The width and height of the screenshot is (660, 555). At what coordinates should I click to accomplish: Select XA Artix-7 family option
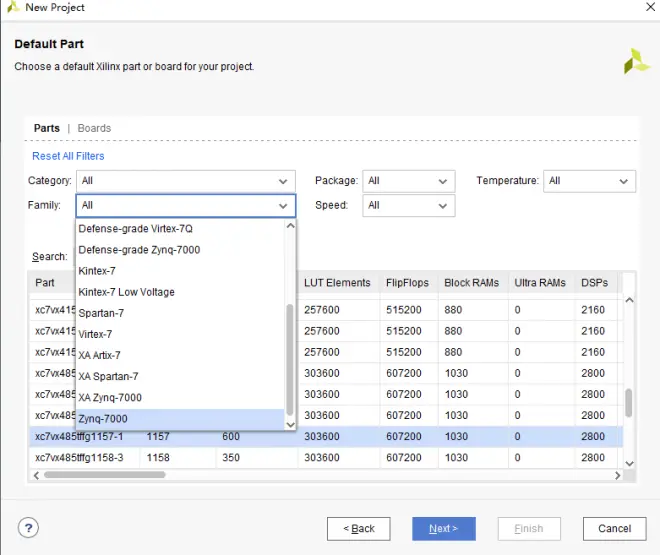point(180,355)
